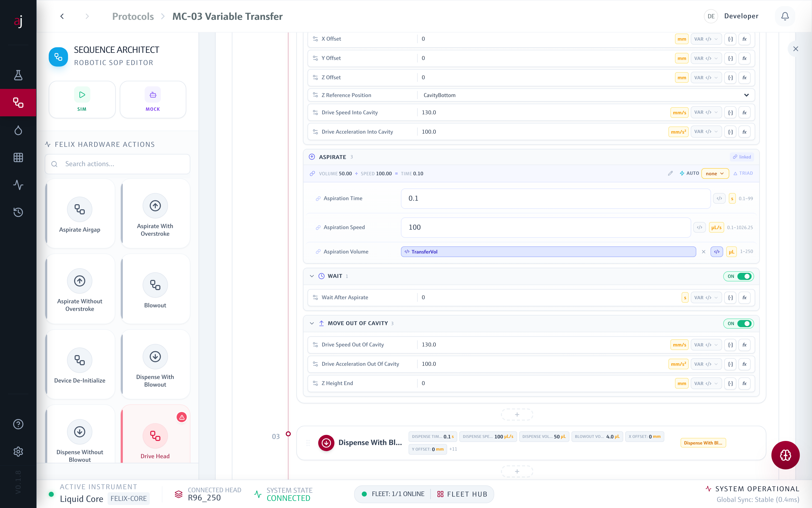This screenshot has width=812, height=508.
Task: Click the Aspiration Speed input field
Action: [546, 228]
